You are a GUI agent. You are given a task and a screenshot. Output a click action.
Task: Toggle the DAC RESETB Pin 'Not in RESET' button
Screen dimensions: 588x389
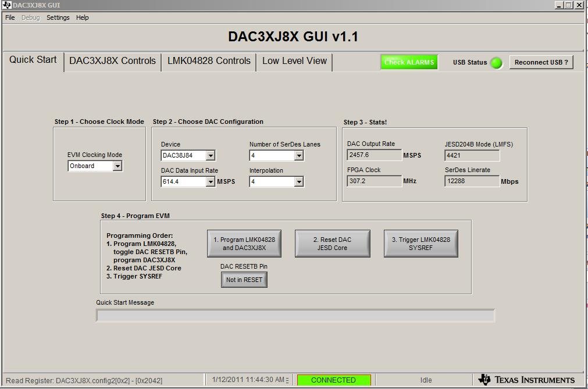pyautogui.click(x=244, y=280)
